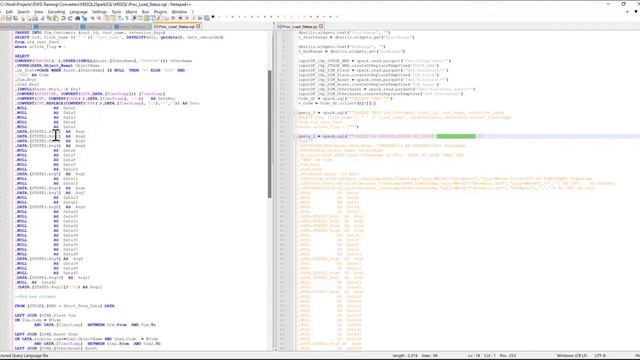Click the Print toolbar icon
The width and height of the screenshot is (640, 360).
click(x=36, y=18)
